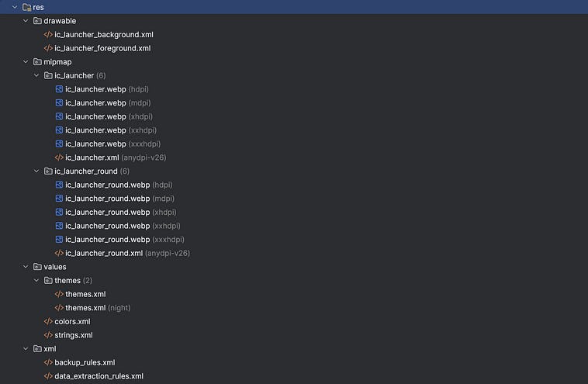Image resolution: width=588 pixels, height=384 pixels.
Task: Click the values folder icon
Action: [37, 267]
